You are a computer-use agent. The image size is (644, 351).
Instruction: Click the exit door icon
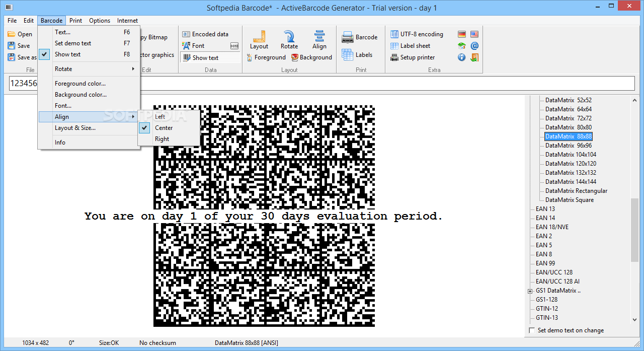[x=474, y=57]
